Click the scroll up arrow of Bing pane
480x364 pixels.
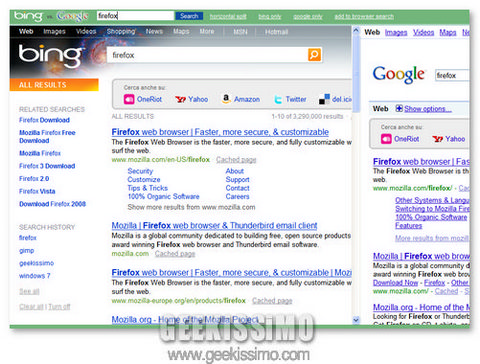[356, 31]
